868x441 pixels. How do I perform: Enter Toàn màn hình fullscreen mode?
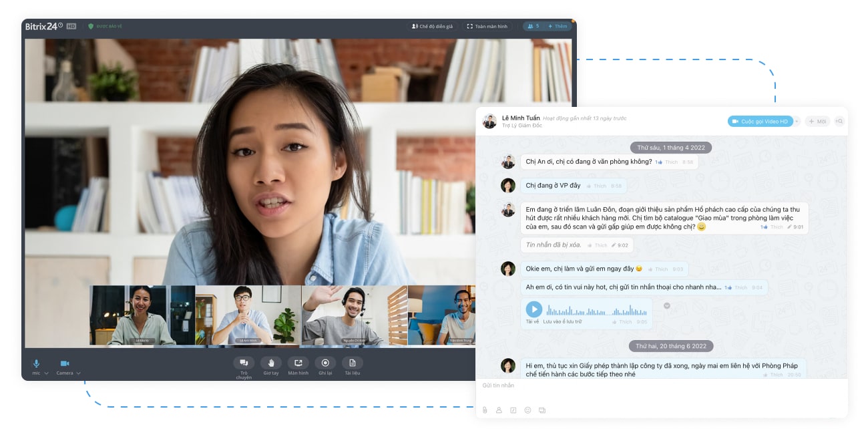(487, 27)
